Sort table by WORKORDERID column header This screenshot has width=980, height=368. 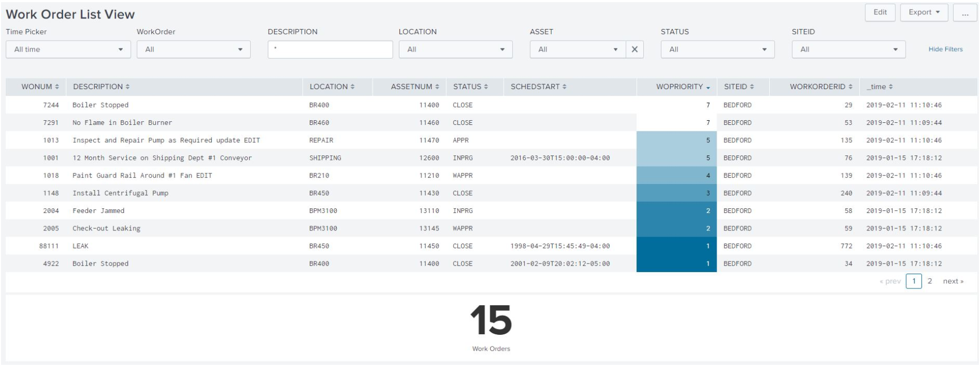tap(821, 86)
